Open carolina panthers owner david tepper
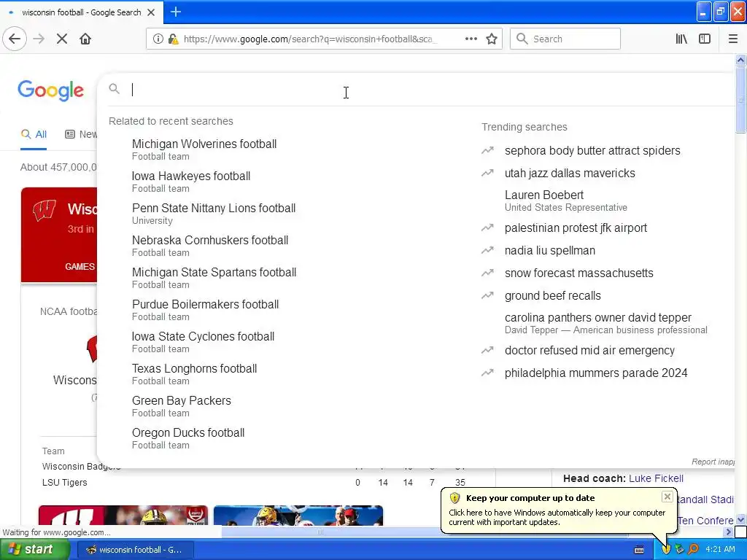 click(x=606, y=323)
